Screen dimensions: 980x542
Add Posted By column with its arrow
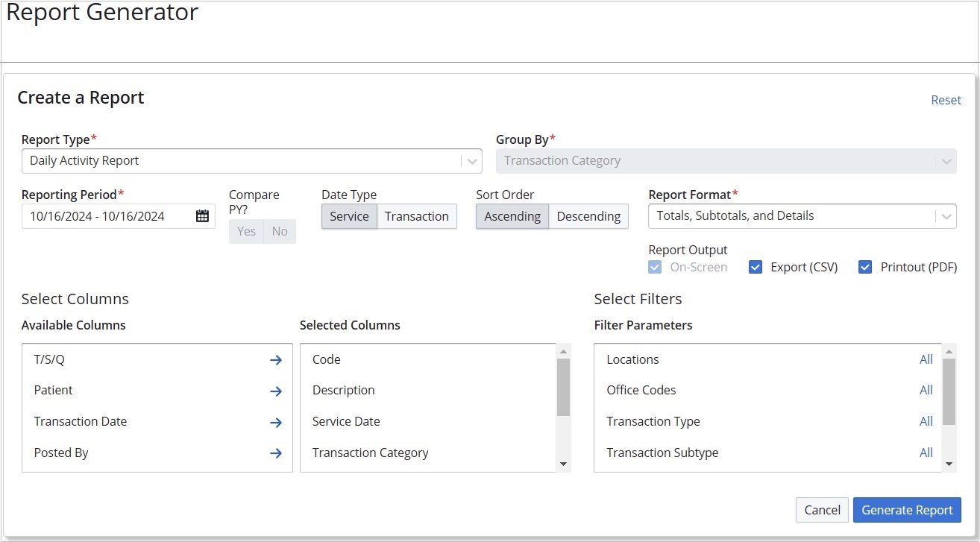click(276, 453)
